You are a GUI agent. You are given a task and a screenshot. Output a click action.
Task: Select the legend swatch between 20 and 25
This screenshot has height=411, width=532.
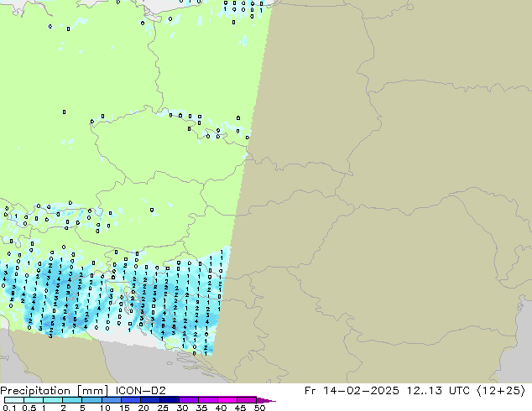coord(149,400)
